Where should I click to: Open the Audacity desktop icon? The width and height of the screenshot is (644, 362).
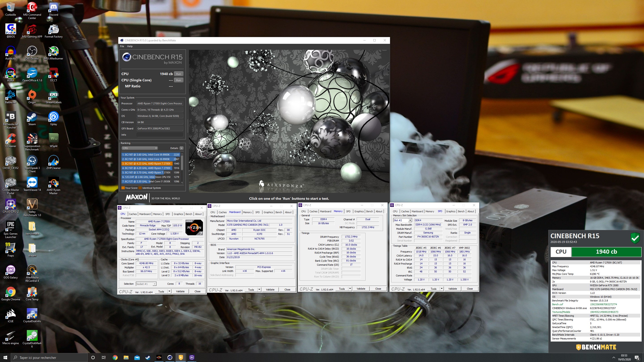click(x=11, y=53)
